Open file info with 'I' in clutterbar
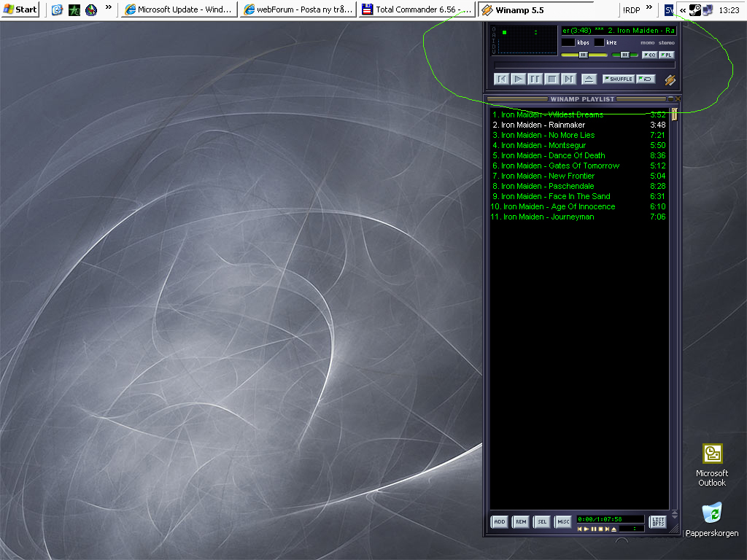The image size is (747, 560). click(494, 41)
